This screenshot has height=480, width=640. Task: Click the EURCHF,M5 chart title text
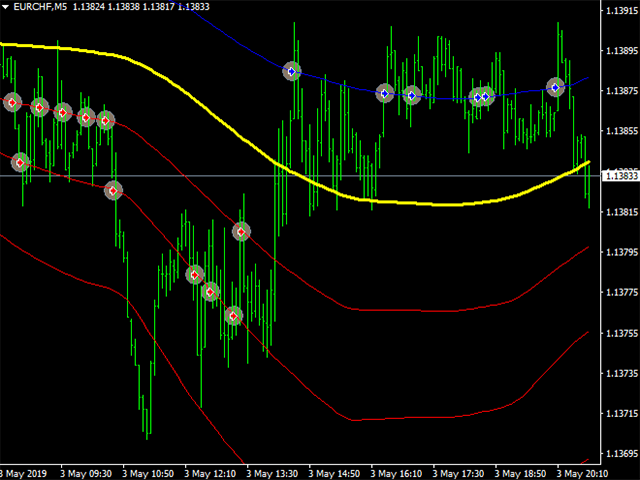point(43,7)
